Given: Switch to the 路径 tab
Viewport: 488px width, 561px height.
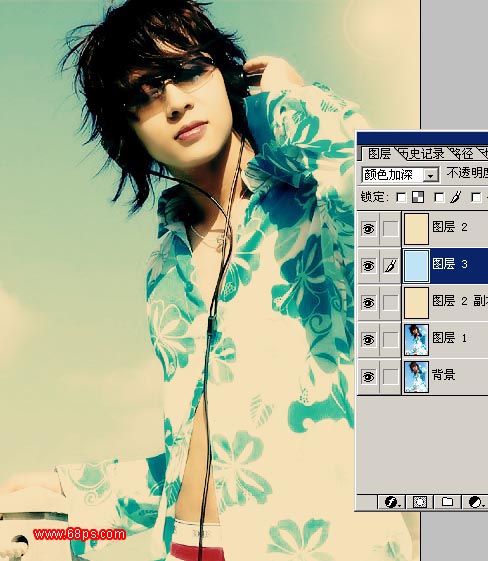Looking at the screenshot, I should coord(463,154).
